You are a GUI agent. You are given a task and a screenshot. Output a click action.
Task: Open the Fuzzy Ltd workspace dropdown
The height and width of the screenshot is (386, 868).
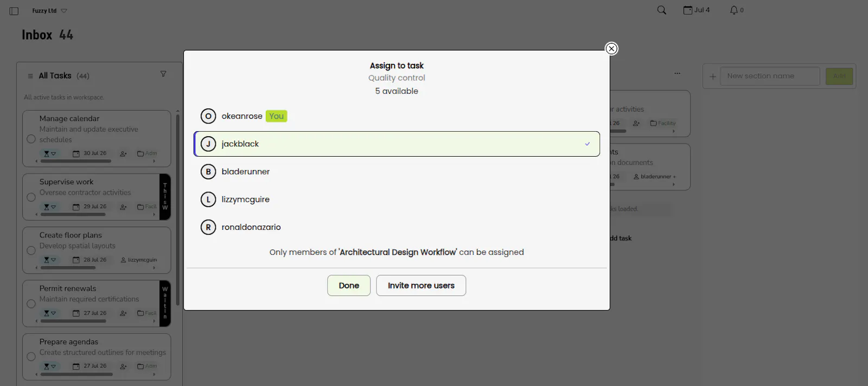coord(49,11)
